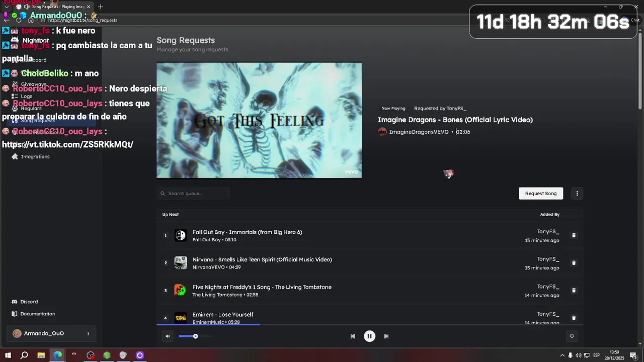The width and height of the screenshot is (644, 362).
Task: Click the Documentation book icon
Action: point(15,314)
